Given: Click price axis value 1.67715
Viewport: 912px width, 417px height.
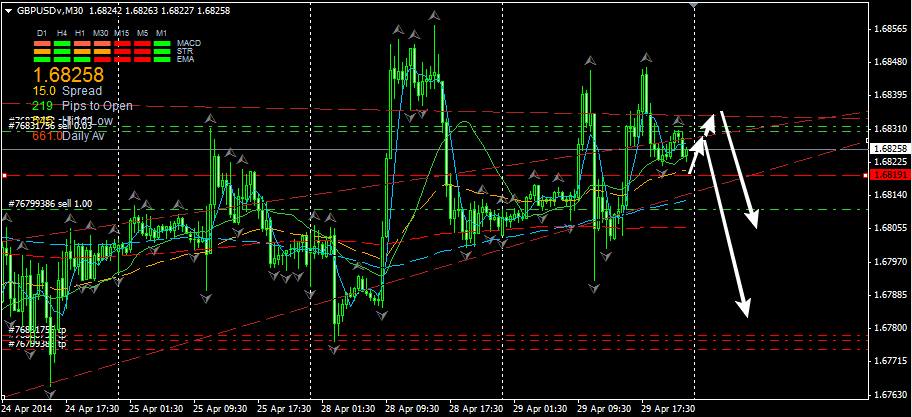Looking at the screenshot, I should pos(890,361).
